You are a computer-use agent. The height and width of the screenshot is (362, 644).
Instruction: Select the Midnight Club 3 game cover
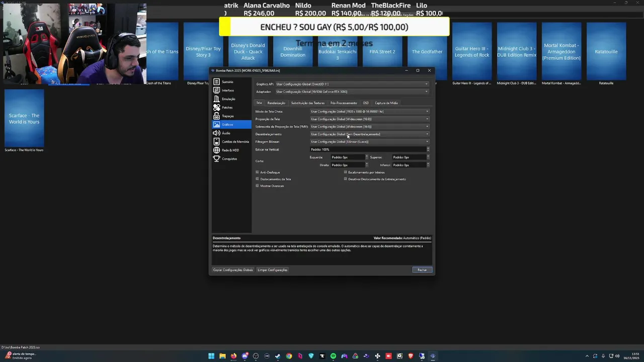[x=517, y=51]
